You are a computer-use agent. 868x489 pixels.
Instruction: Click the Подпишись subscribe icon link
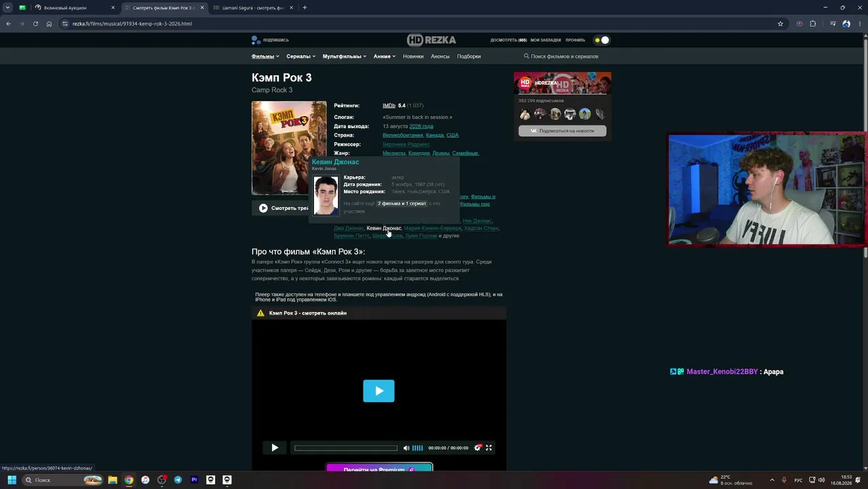(271, 40)
